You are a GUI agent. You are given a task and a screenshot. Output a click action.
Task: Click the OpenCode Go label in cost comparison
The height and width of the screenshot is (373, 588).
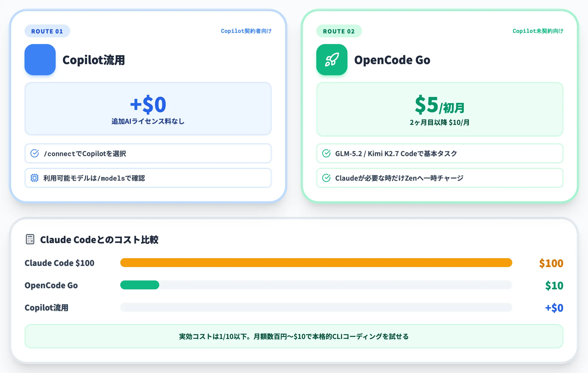51,285
